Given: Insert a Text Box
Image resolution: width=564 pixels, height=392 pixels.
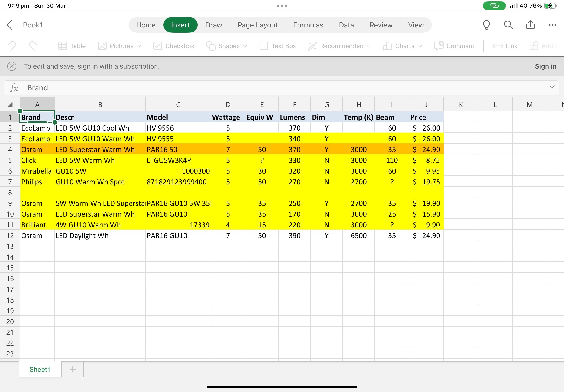Looking at the screenshot, I should [x=278, y=46].
